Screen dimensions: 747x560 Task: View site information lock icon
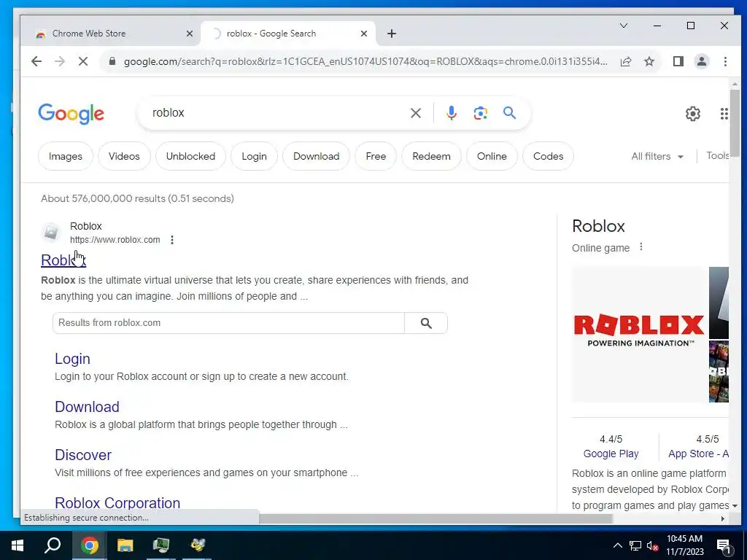click(112, 61)
